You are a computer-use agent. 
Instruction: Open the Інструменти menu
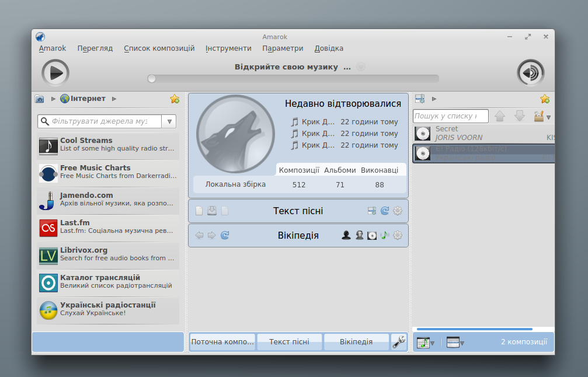click(228, 48)
